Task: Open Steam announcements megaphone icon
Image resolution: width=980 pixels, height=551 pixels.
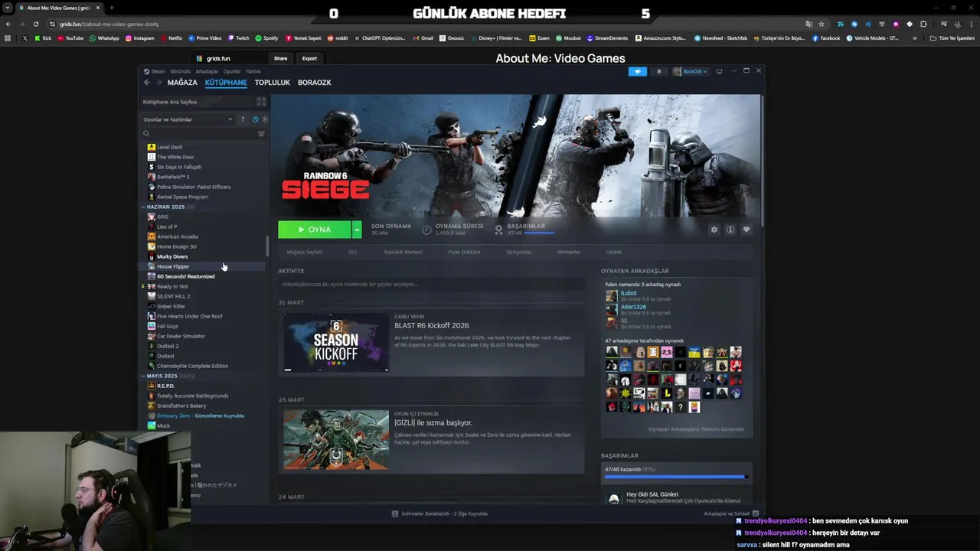Action: click(637, 71)
